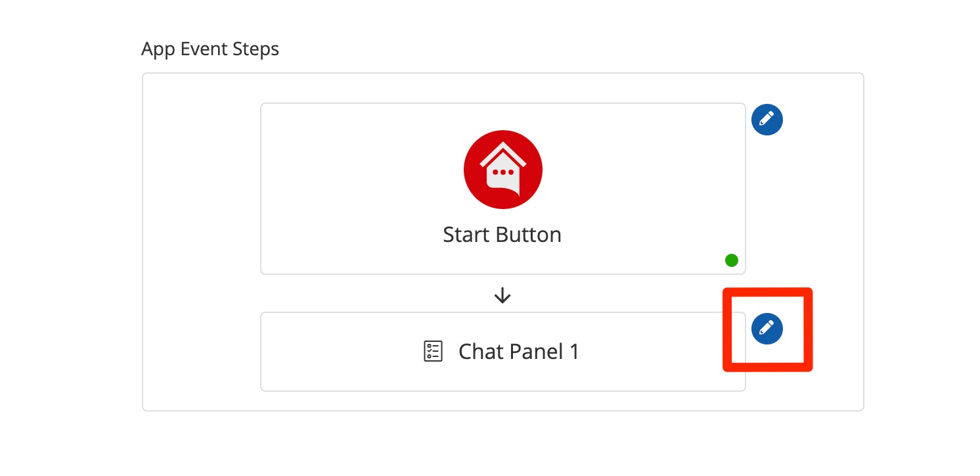Click the edit pencil for Chat Panel 1
The height and width of the screenshot is (476, 980).
(x=767, y=328)
